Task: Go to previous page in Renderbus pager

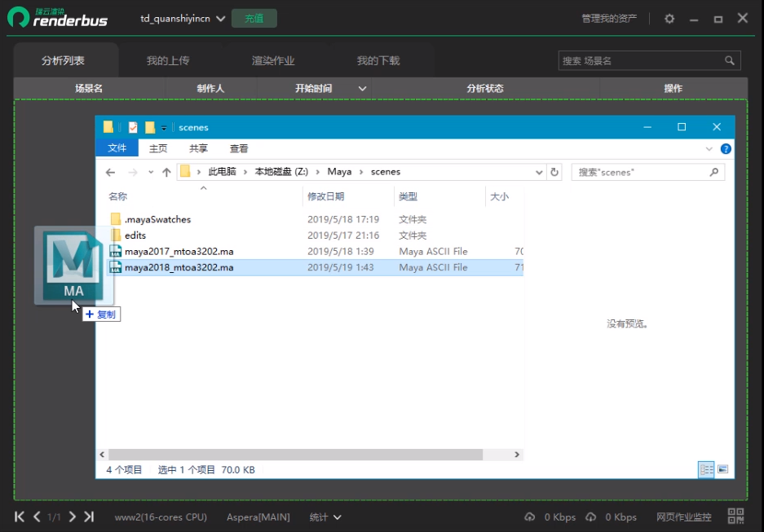Action: pyautogui.click(x=37, y=517)
